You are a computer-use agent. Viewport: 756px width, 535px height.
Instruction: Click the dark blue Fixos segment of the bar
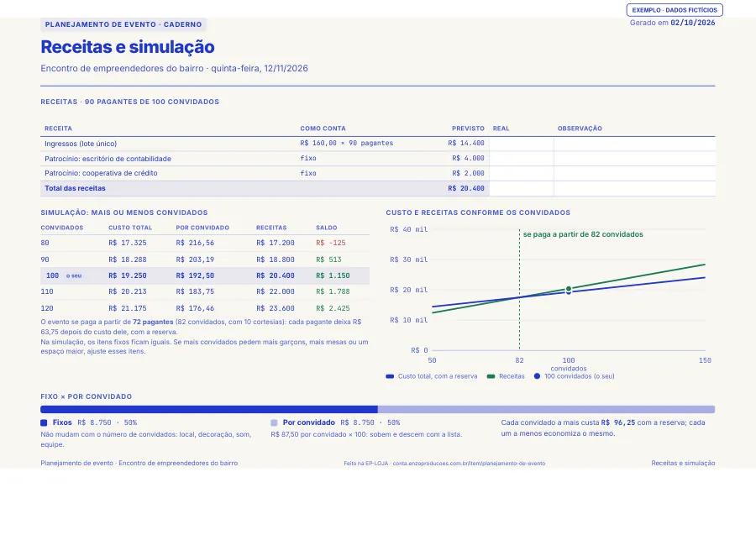(x=209, y=410)
